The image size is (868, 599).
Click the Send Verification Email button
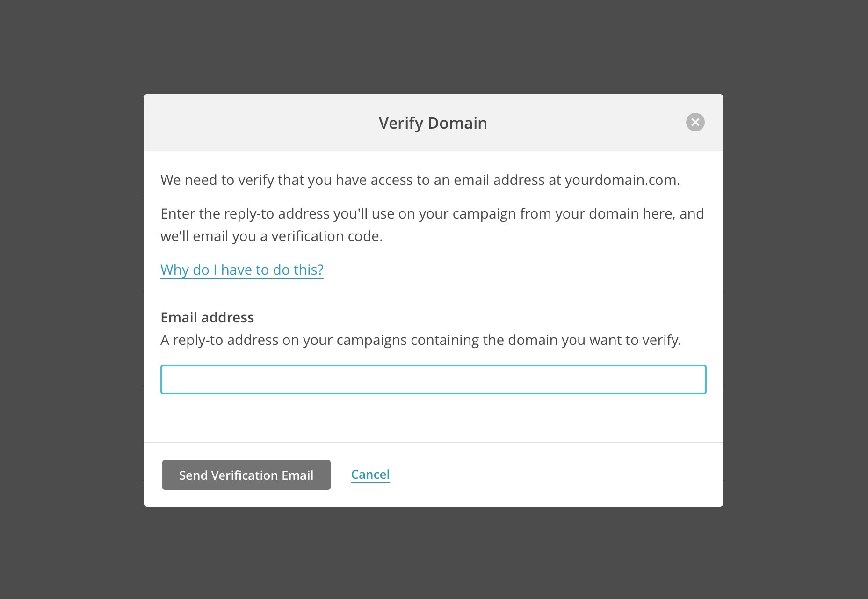(x=246, y=475)
